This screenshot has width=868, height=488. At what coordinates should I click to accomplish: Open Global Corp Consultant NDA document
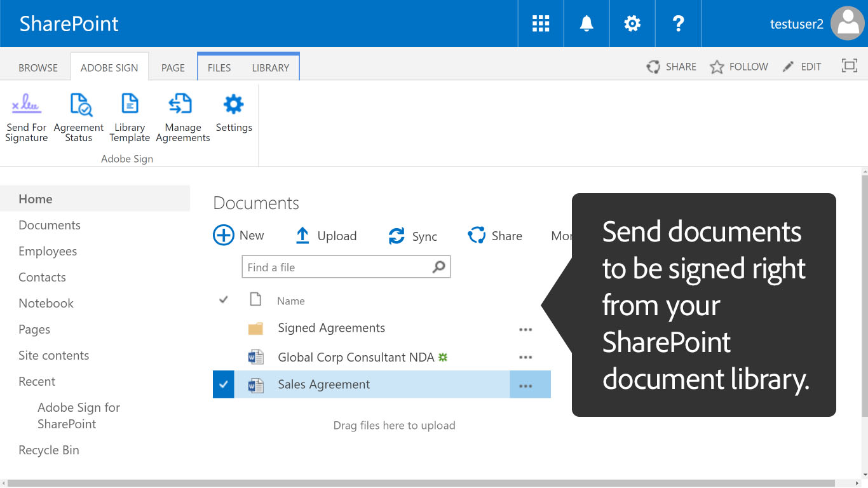click(356, 357)
